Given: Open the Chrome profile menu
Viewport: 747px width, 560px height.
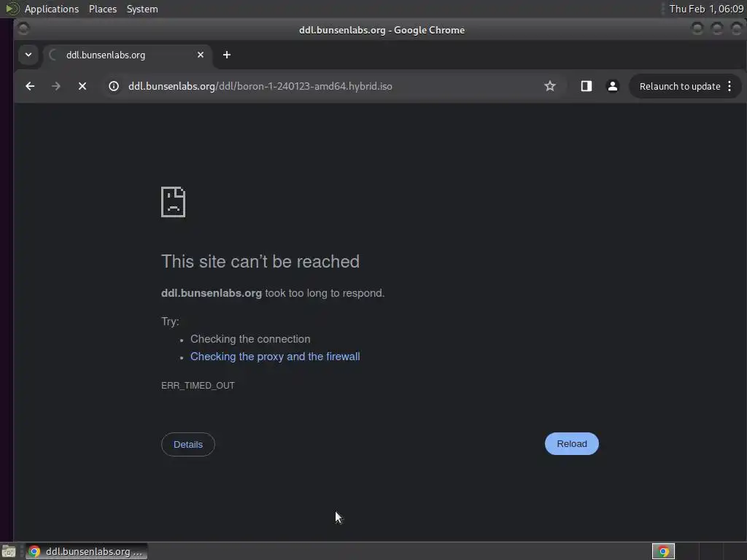Looking at the screenshot, I should (x=613, y=86).
